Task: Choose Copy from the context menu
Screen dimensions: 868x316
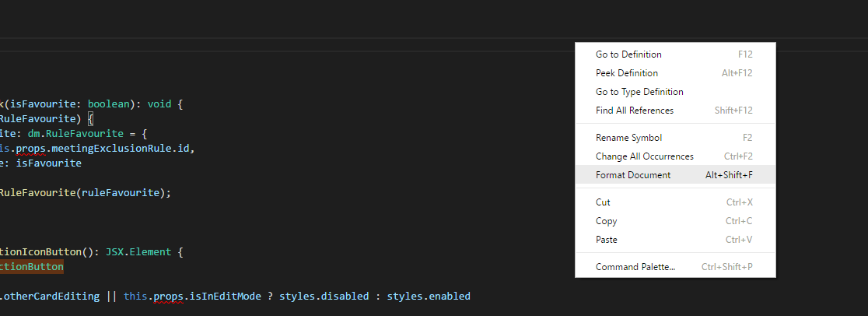Action: coord(675,221)
